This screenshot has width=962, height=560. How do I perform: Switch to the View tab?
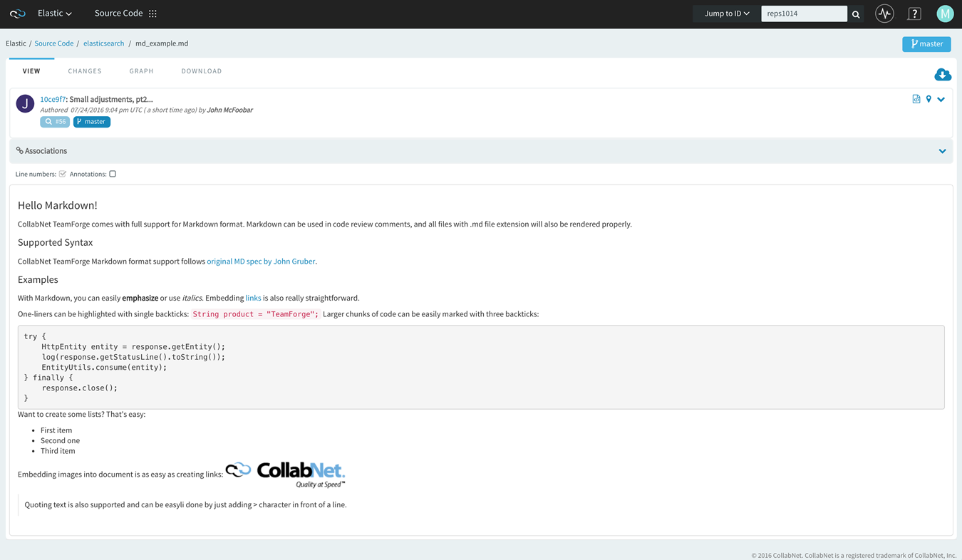click(x=31, y=71)
